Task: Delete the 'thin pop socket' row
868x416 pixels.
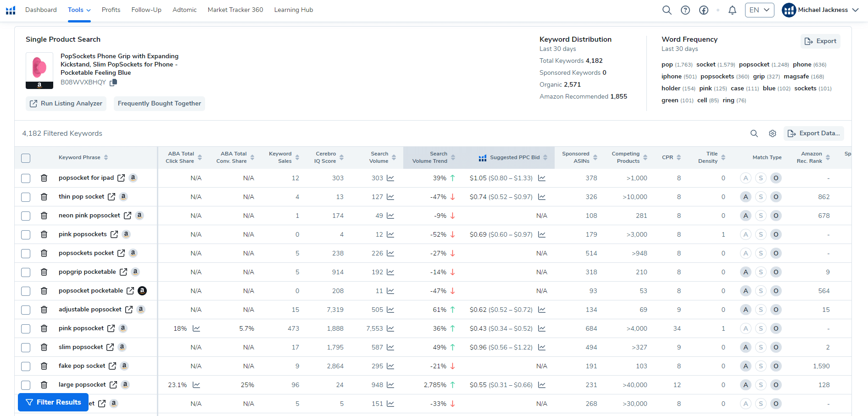Action: pyautogui.click(x=44, y=197)
